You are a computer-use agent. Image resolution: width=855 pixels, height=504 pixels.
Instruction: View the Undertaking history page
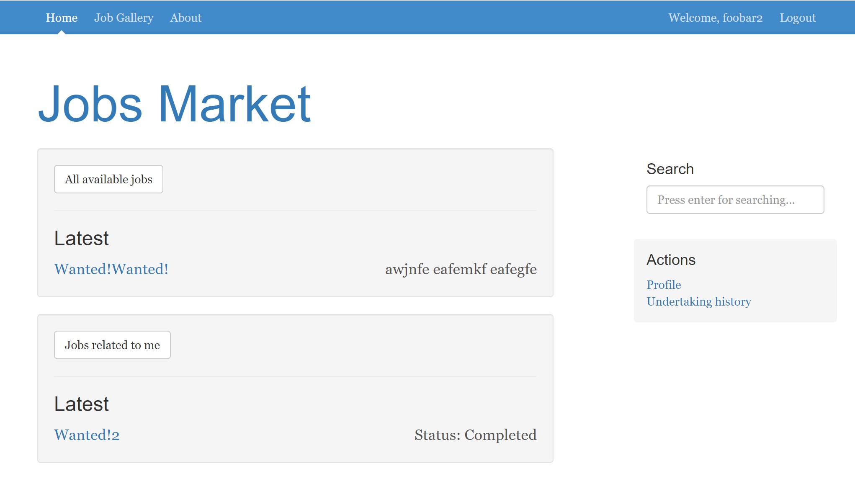(698, 301)
